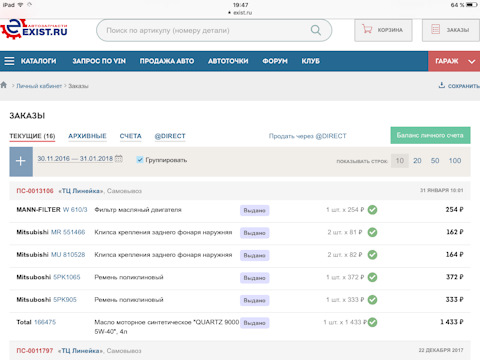Select the Текущие (16) tab

(x=32, y=136)
